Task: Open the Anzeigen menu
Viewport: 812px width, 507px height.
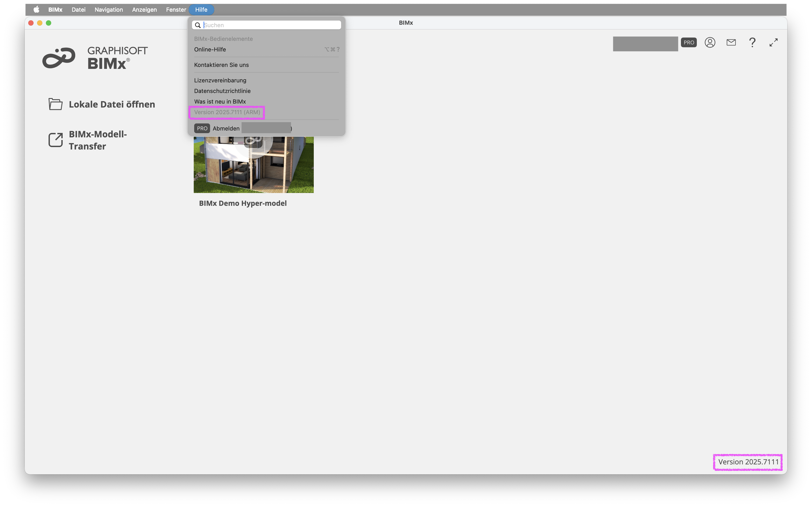Action: [144, 9]
